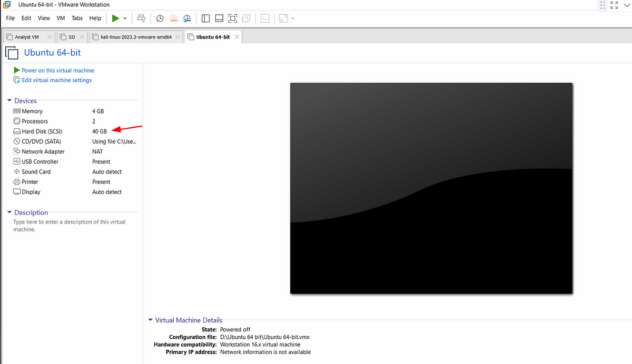The height and width of the screenshot is (364, 632).
Task: Open the Help menu
Action: (95, 18)
